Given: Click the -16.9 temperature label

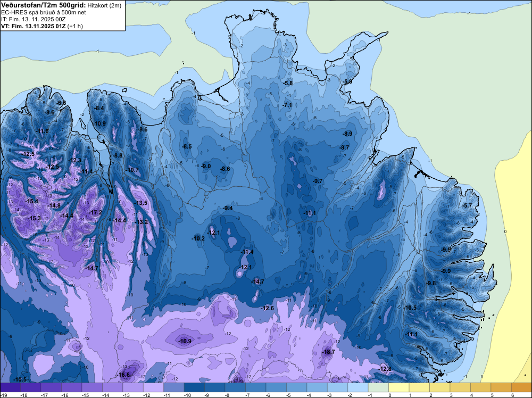Looking at the screenshot, I should pos(185,341).
